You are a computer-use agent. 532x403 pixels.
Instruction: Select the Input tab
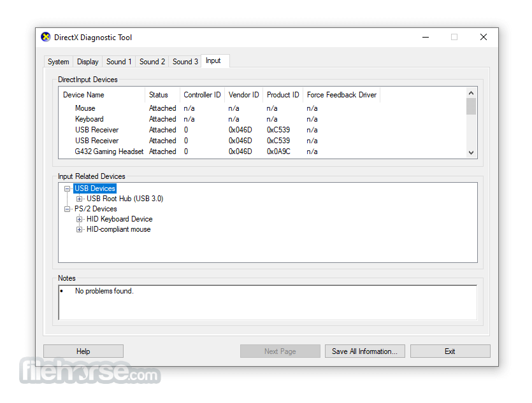coord(215,60)
